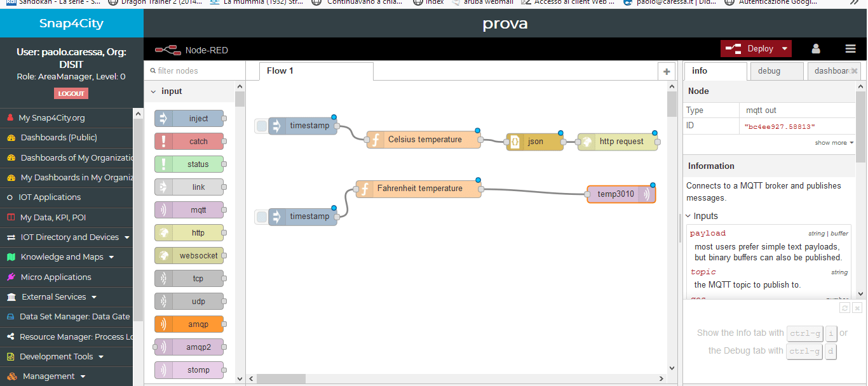
Task: Select the link node in palette
Action: (x=189, y=187)
